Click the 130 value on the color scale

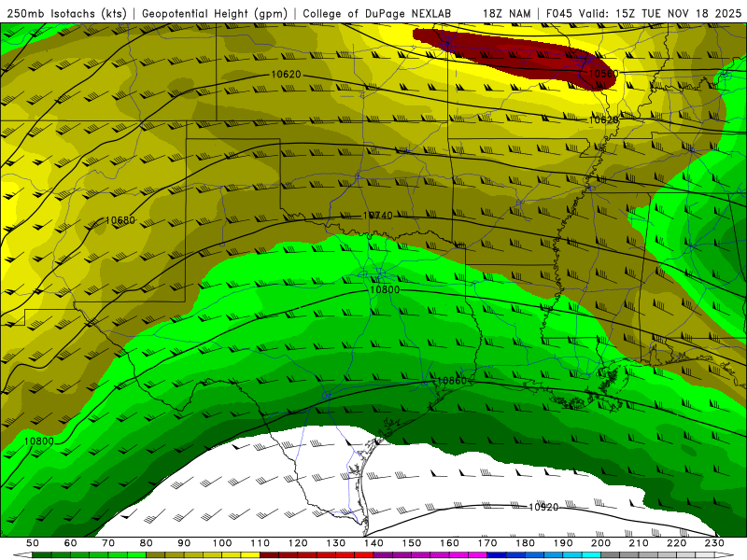tap(336, 543)
